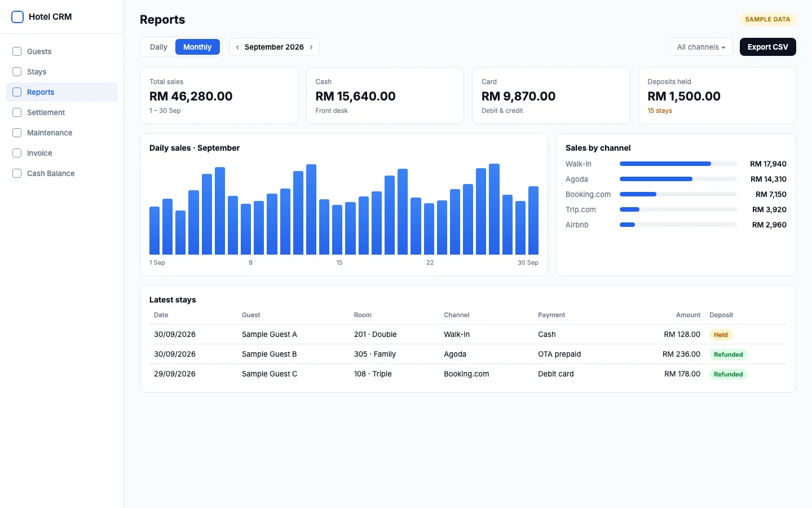
Task: Click the 15 stays text
Action: (660, 111)
